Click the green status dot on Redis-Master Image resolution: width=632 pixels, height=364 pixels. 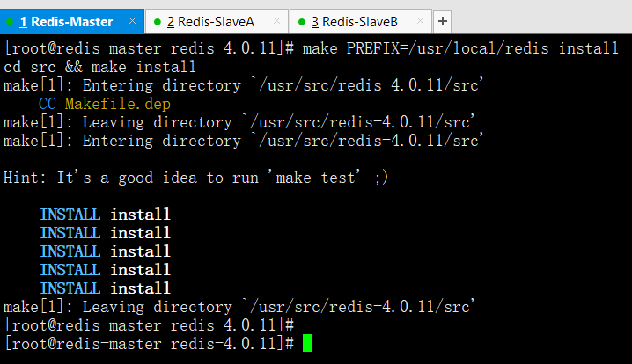click(11, 21)
